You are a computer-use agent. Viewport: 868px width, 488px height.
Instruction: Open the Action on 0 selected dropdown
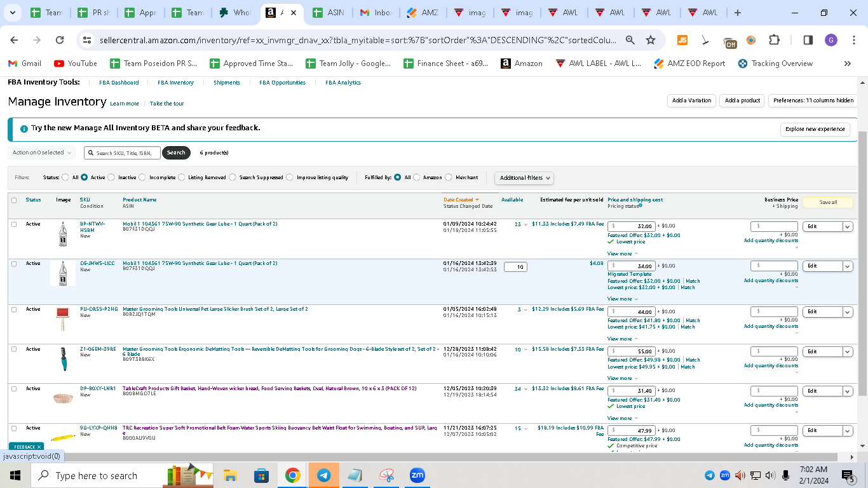point(41,152)
